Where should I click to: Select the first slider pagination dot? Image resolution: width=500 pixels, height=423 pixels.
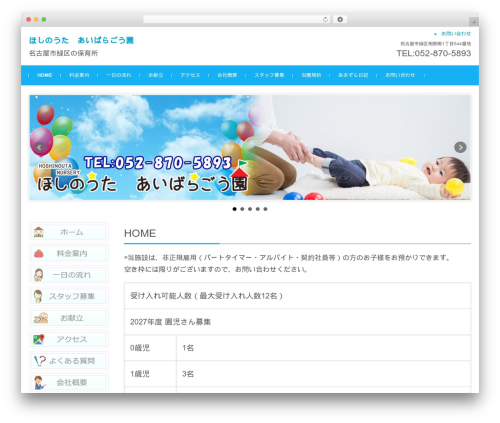coord(234,209)
